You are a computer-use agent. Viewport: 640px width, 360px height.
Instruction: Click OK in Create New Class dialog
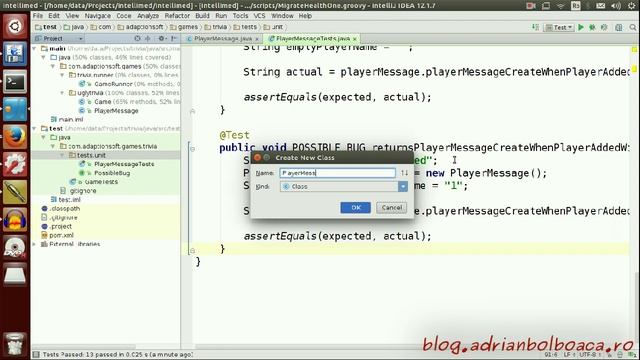click(356, 207)
